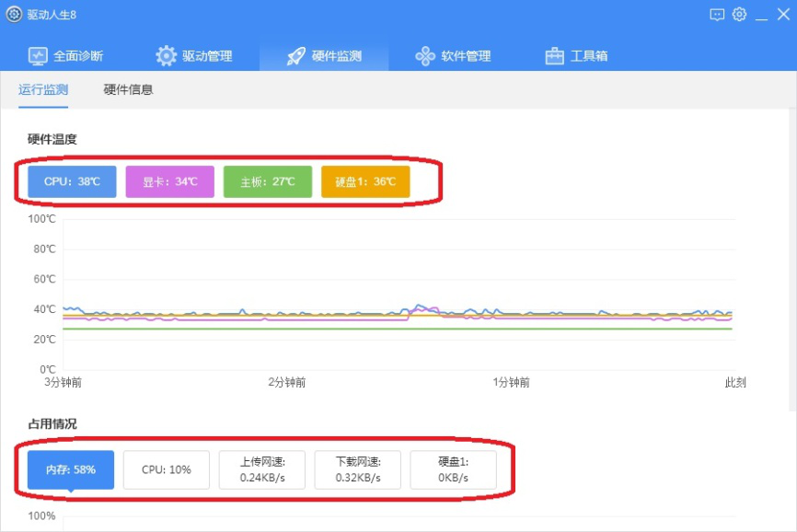Toggle the 主板: 27℃ motherboard badge
The width and height of the screenshot is (797, 532).
pyautogui.click(x=267, y=181)
